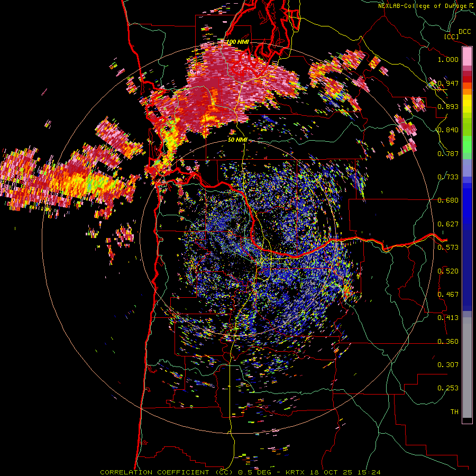Click the 15:24 timestamp
The width and height of the screenshot is (476, 476).
tap(369, 472)
